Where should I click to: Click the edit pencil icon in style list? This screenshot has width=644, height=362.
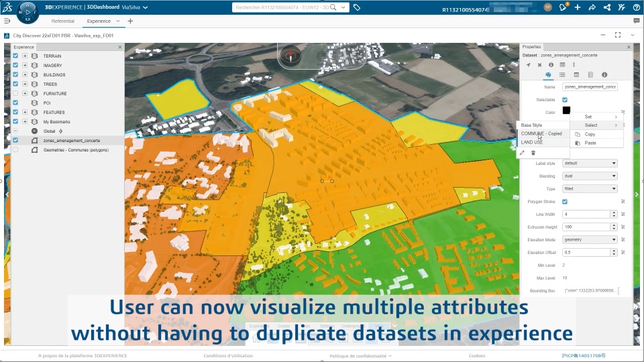point(522,153)
